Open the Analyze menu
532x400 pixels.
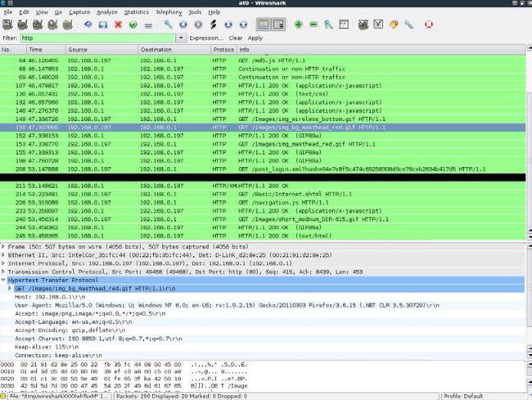[x=107, y=12]
